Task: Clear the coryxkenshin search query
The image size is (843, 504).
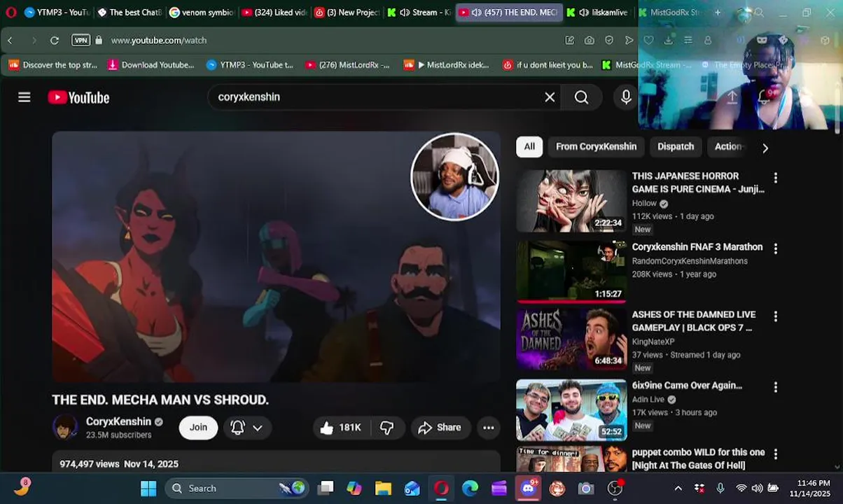Action: click(x=550, y=97)
